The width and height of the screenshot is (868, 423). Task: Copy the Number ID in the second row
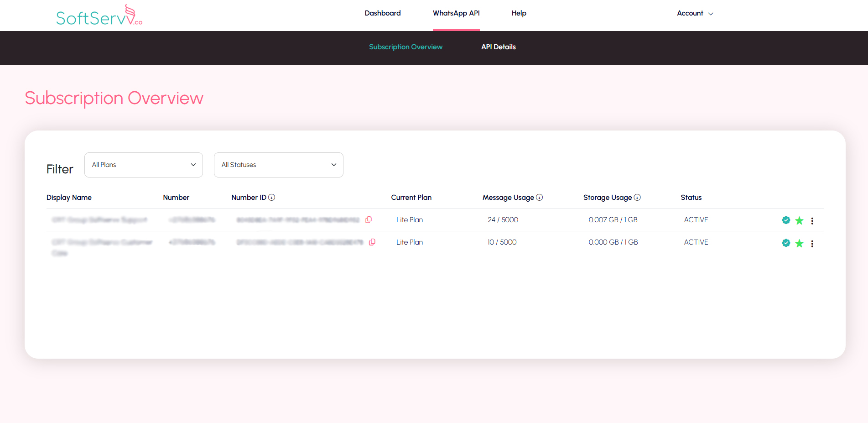[372, 242]
